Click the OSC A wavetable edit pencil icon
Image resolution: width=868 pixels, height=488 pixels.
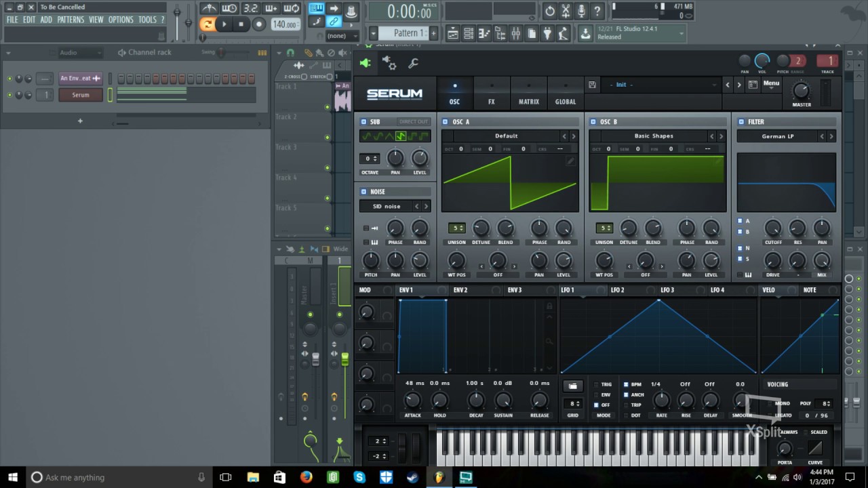[x=571, y=161]
